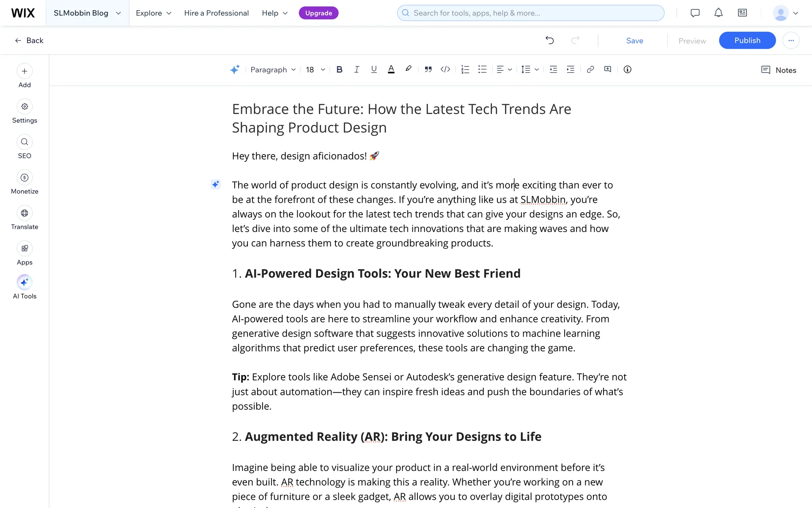
Task: Open the SLMobbin Blog site dropdown
Action: tap(87, 13)
